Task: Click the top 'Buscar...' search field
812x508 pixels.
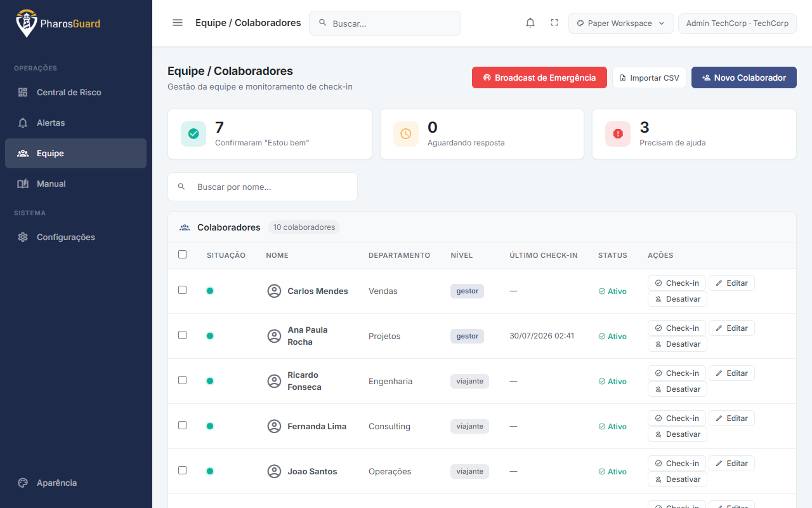Action: tap(385, 23)
